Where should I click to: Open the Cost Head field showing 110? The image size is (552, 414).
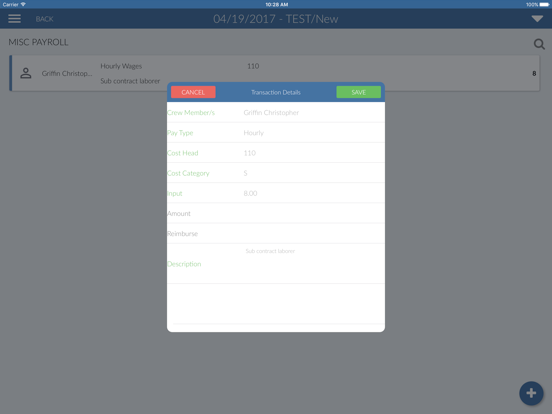pyautogui.click(x=276, y=153)
